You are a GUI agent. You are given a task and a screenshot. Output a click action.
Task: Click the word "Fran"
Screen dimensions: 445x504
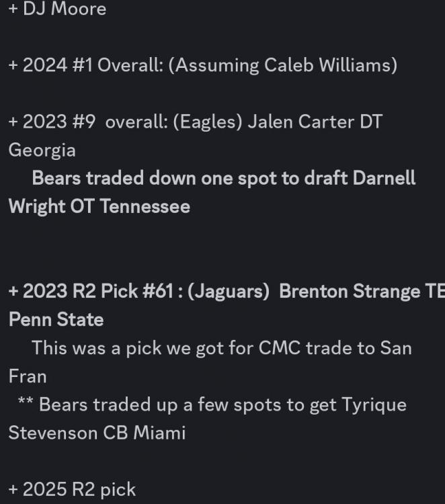(28, 376)
